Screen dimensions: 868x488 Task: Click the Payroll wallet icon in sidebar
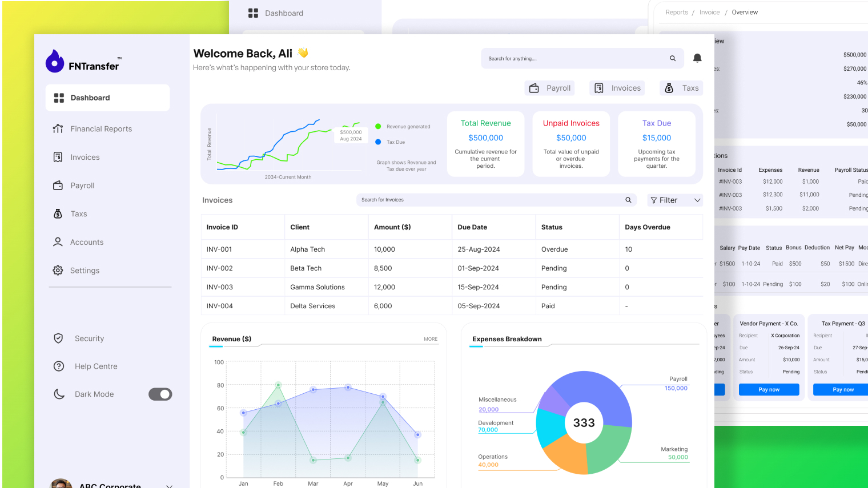[x=58, y=185]
